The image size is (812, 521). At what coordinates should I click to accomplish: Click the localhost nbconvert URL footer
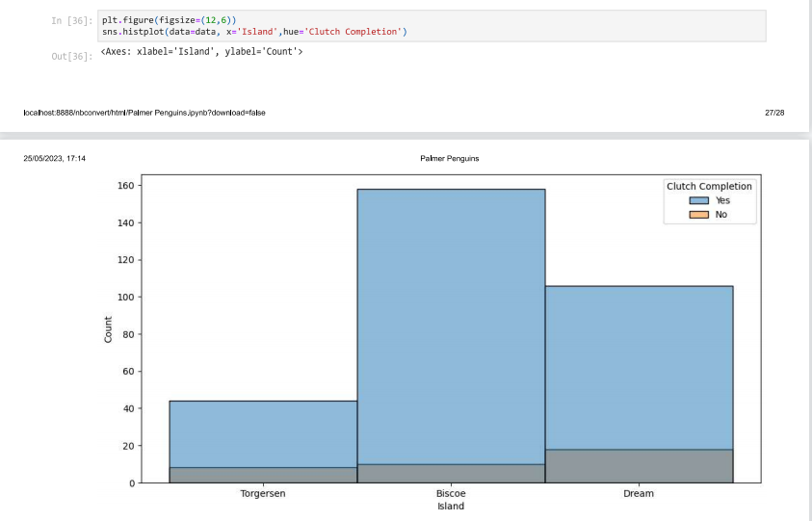pyautogui.click(x=144, y=113)
